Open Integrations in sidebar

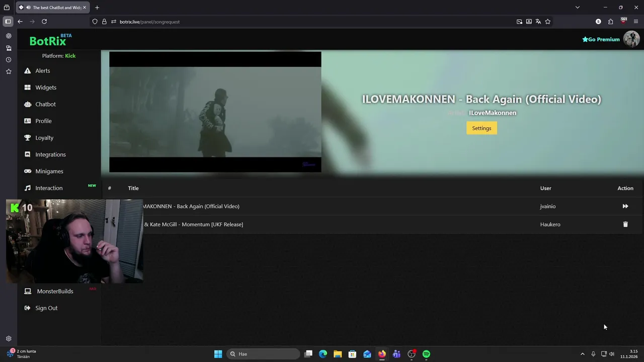[x=50, y=154]
